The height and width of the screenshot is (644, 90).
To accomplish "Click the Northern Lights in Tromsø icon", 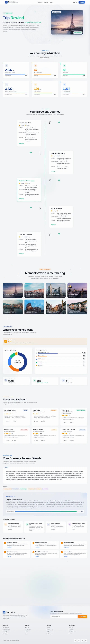I will click(x=70, y=524).
